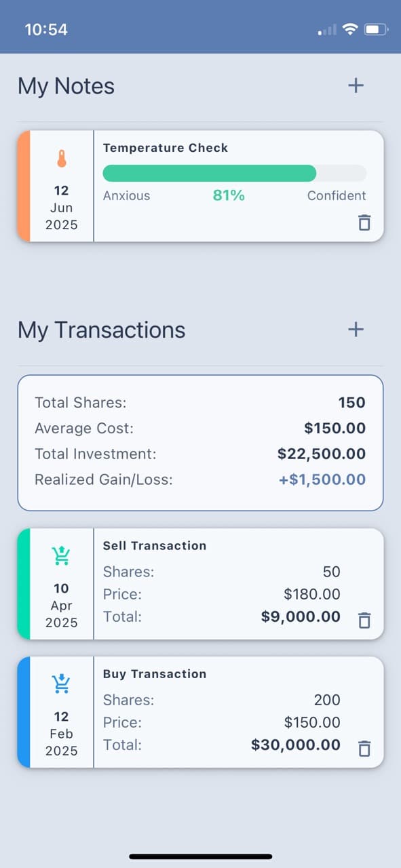Tap the Wi-Fi icon in the status bar

pos(349,29)
